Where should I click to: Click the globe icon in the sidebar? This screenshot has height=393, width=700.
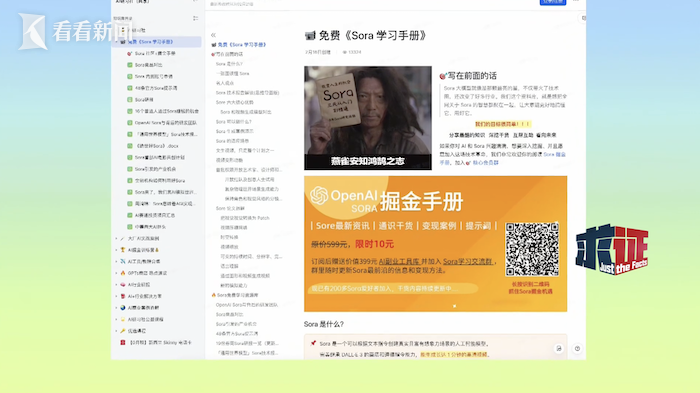click(123, 308)
